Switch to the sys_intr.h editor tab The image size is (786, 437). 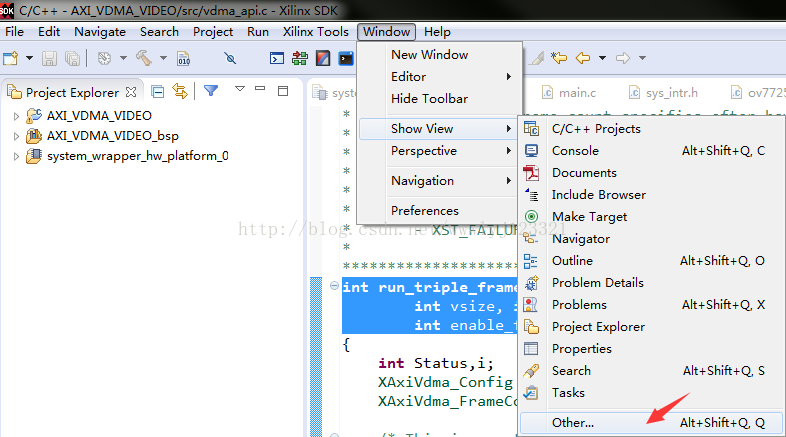point(664,93)
